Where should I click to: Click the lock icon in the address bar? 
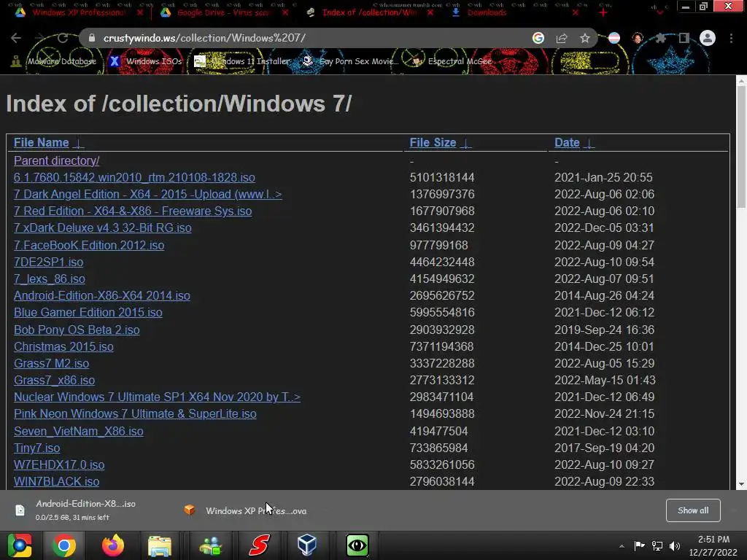pos(92,38)
